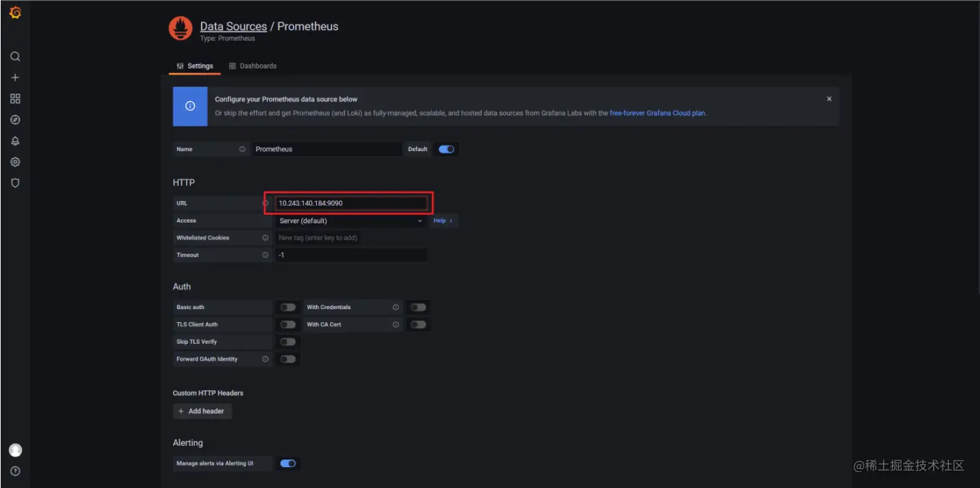Open the free-forever Grafana Cloud plan link
980x488 pixels.
pos(658,113)
